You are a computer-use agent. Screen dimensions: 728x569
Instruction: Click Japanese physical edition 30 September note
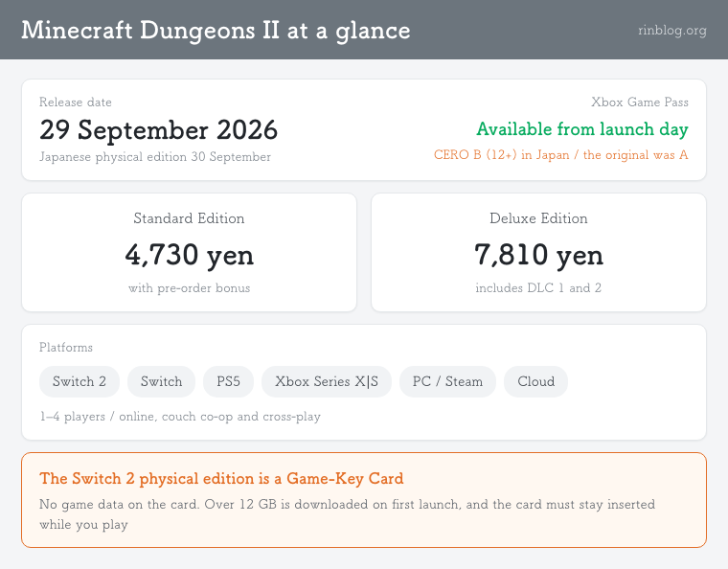click(x=155, y=157)
